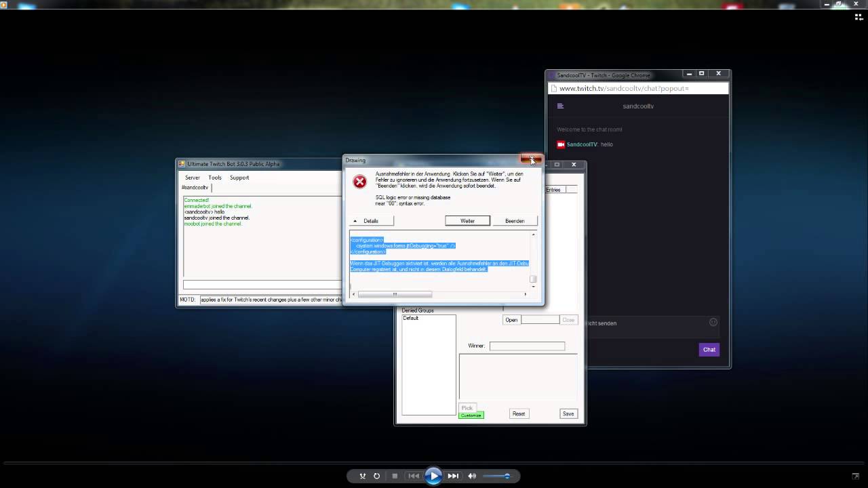Click the purple Chat button
Image resolution: width=868 pixels, height=488 pixels.
coord(709,350)
